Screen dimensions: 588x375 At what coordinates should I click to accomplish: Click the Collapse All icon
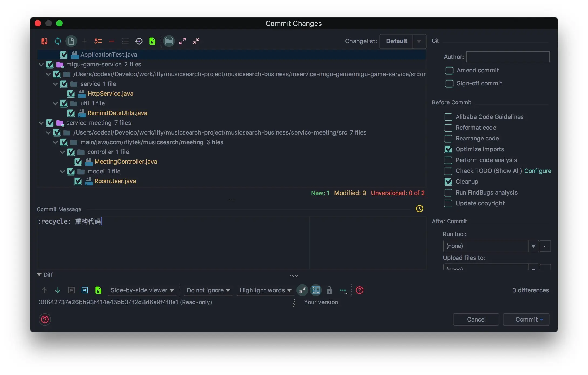[196, 41]
